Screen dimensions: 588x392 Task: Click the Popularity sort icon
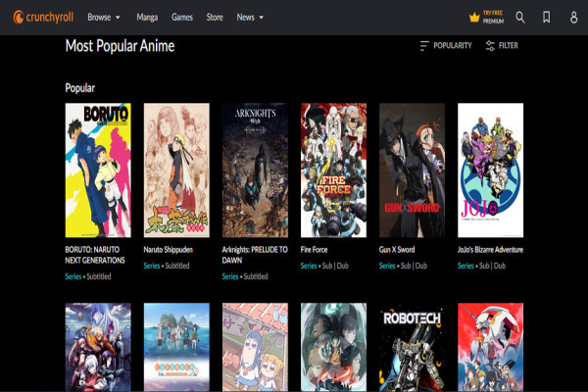[x=424, y=46]
